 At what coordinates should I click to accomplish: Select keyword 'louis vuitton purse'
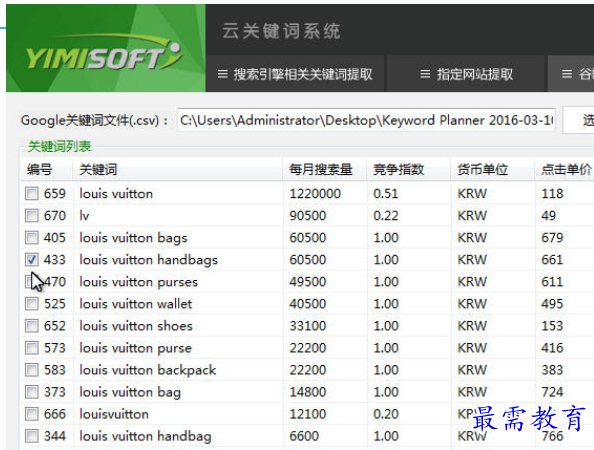135,348
